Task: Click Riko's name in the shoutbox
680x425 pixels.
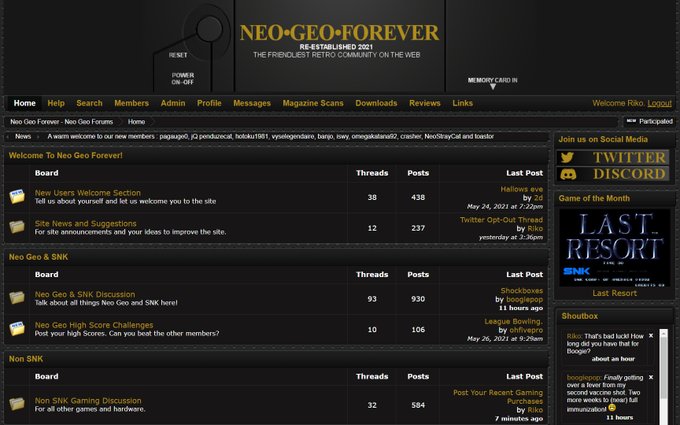Action: [x=574, y=336]
